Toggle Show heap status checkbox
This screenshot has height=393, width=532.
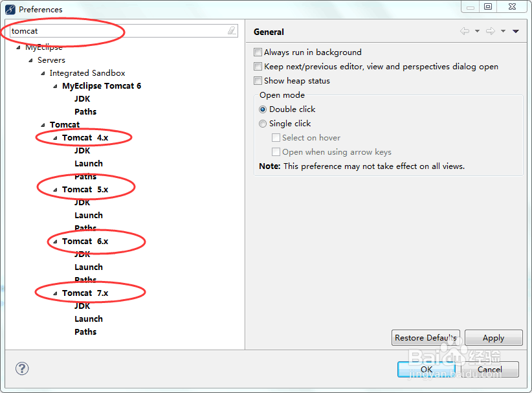click(x=258, y=80)
